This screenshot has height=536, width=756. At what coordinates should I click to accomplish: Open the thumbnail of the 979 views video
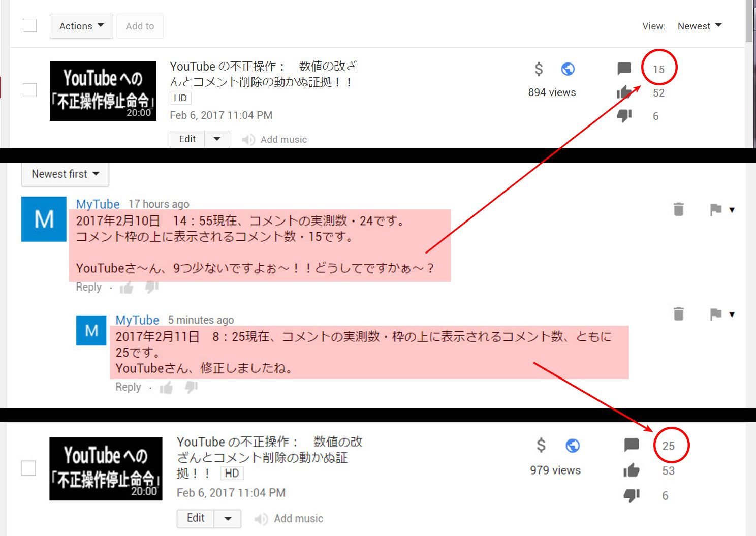pos(106,469)
